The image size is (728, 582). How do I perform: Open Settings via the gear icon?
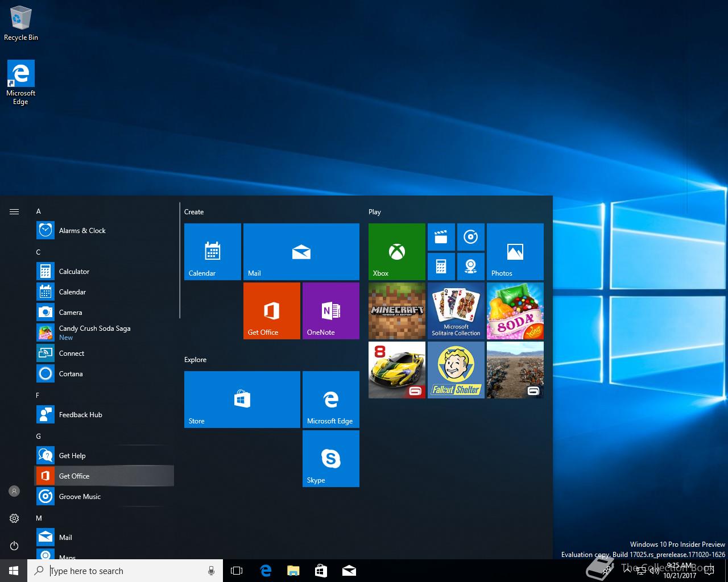pos(14,518)
